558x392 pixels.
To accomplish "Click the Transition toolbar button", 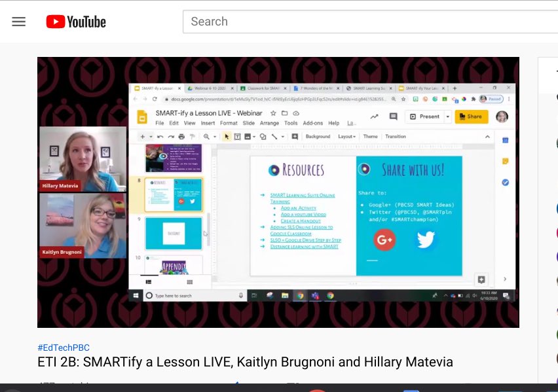I will tap(396, 137).
